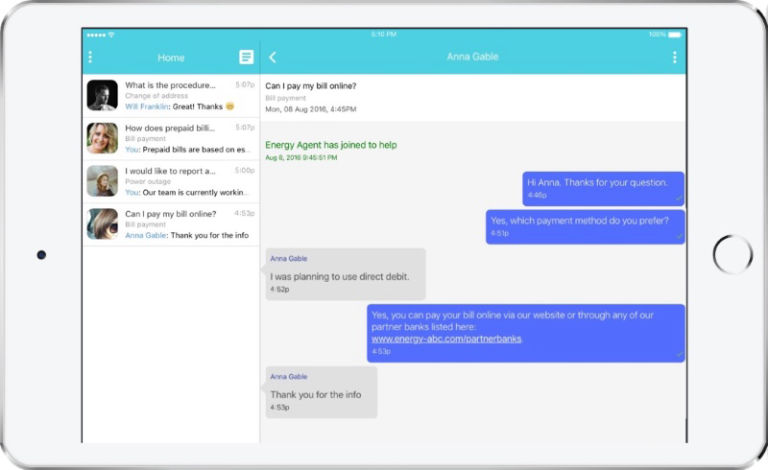Image resolution: width=768 pixels, height=470 pixels.
Task: Tap the Anna Gable title in chat header
Action: pos(472,57)
